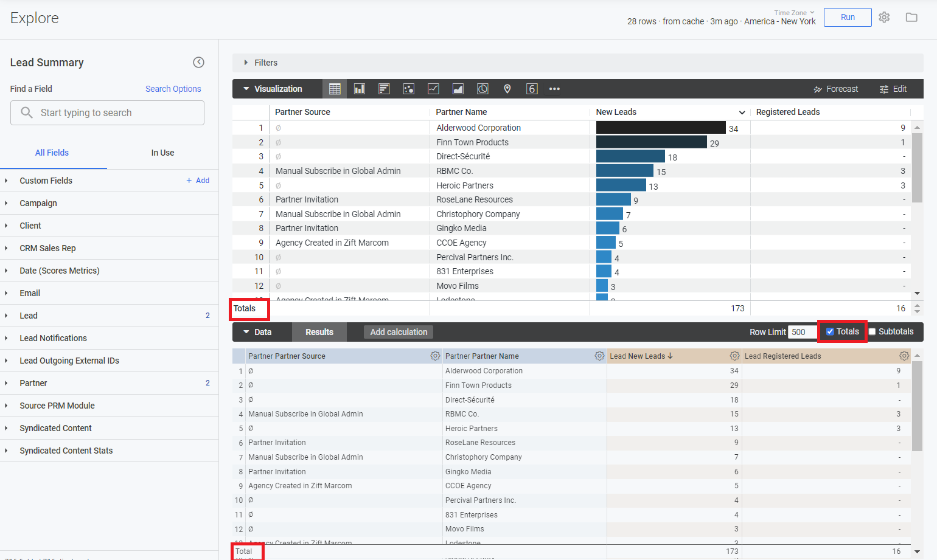The width and height of the screenshot is (937, 560).
Task: Collapse the Lead Summary field picker
Action: click(x=198, y=62)
